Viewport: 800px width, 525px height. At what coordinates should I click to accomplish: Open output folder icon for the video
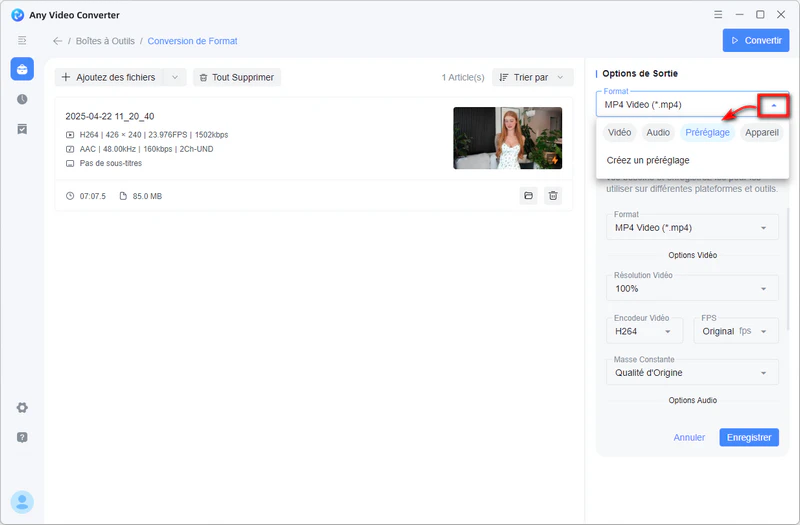[528, 196]
